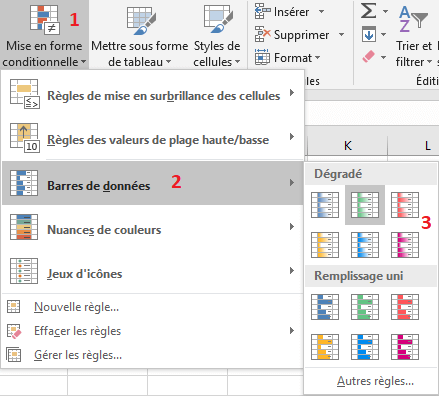The image size is (439, 396).
Task: Select green solid fill data bar
Action: point(365,307)
